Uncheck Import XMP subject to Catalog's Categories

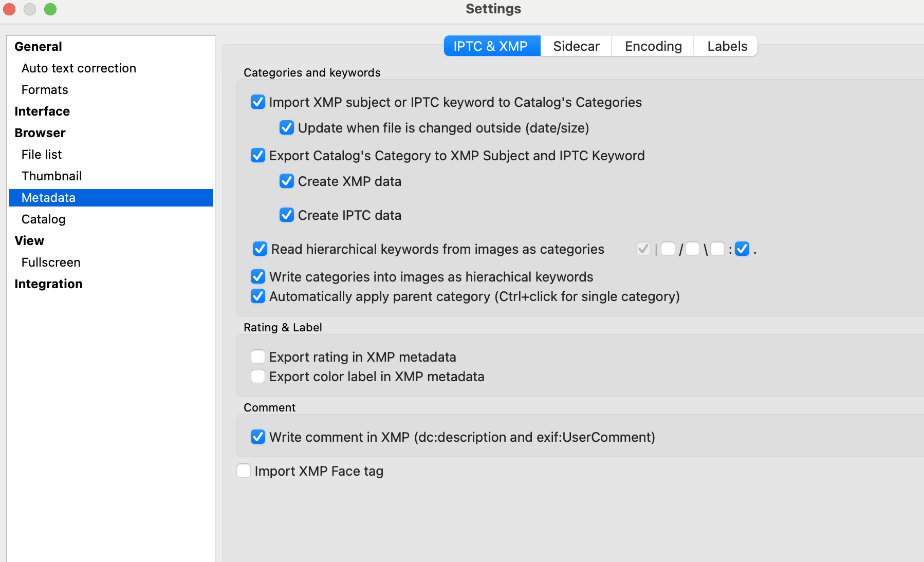(258, 102)
